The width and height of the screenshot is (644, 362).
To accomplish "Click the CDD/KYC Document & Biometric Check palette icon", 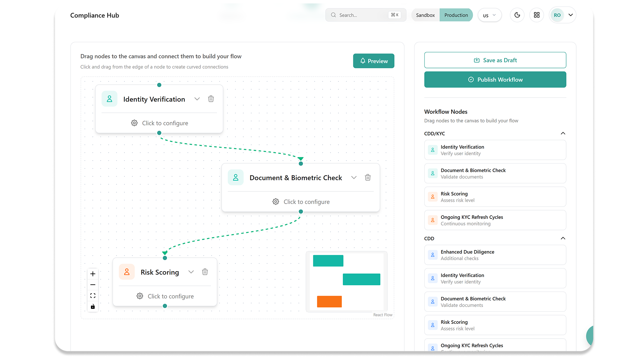I will [433, 173].
